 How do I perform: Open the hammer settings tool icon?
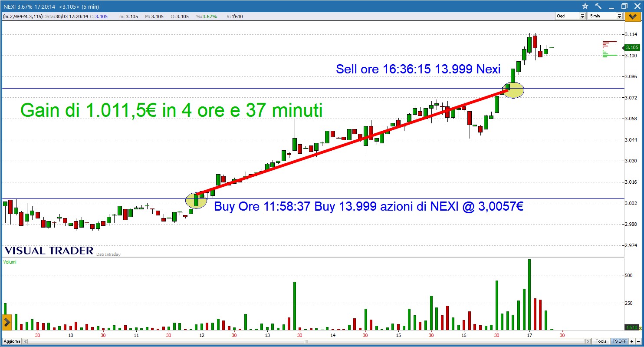click(598, 6)
